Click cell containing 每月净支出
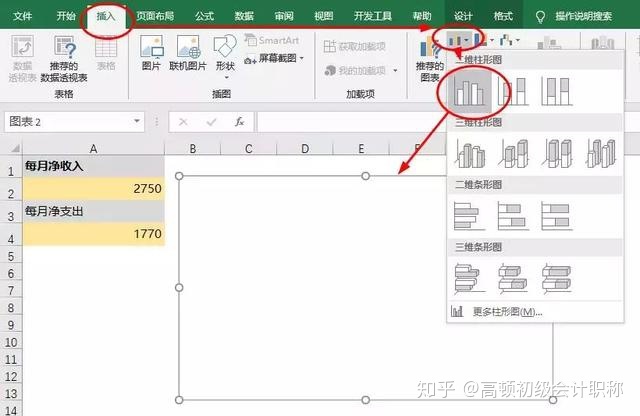640x416 pixels. [93, 211]
